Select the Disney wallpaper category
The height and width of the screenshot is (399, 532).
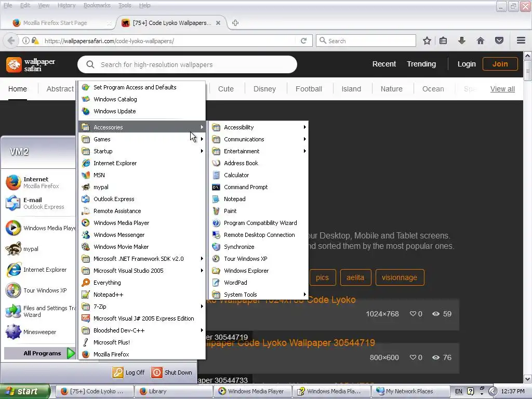coord(264,89)
